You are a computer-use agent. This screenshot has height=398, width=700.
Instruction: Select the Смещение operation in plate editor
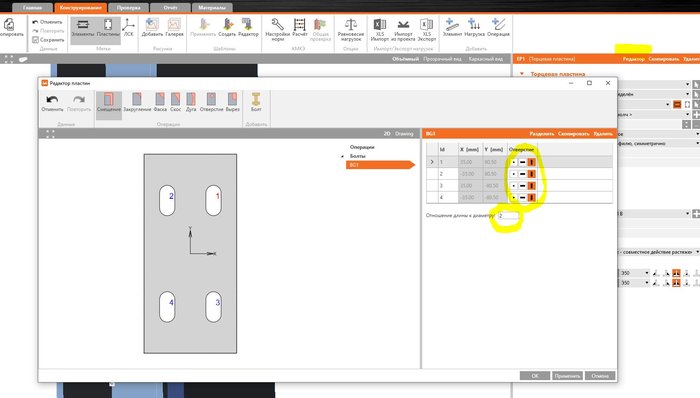point(109,102)
